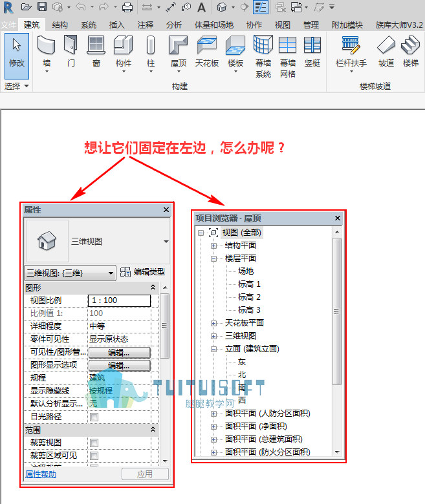This screenshot has width=425, height=504.
Task: Switch to the 结构 ribbon tab
Action: [x=60, y=25]
